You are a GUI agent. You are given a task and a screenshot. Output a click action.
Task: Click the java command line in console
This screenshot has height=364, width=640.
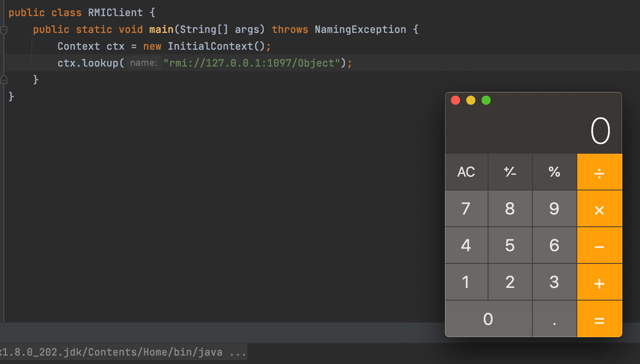[x=122, y=352]
